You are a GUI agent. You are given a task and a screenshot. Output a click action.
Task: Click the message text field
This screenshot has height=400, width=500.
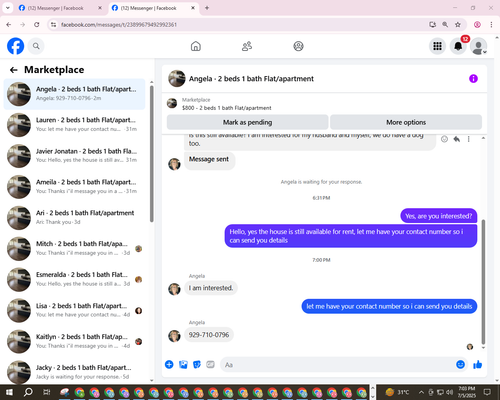(x=337, y=365)
